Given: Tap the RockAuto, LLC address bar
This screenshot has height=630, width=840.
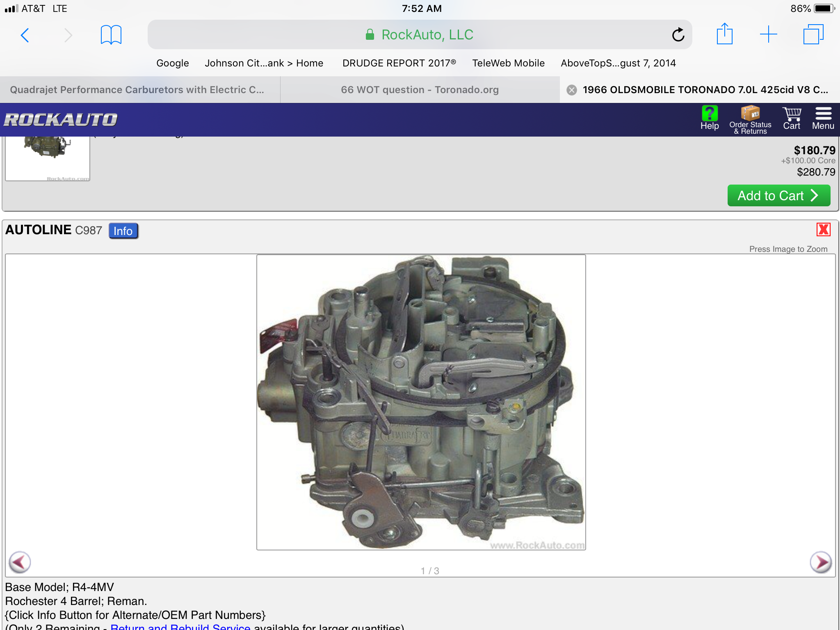Looking at the screenshot, I should 420,34.
